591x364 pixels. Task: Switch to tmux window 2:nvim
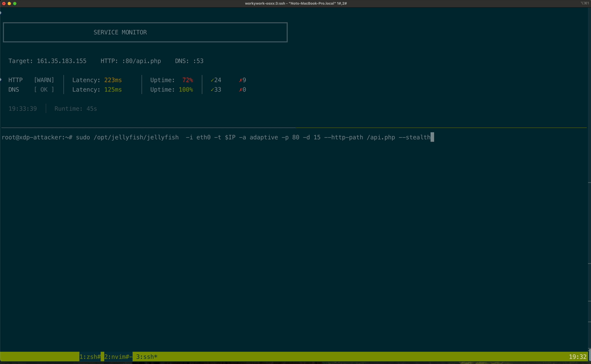pos(117,357)
